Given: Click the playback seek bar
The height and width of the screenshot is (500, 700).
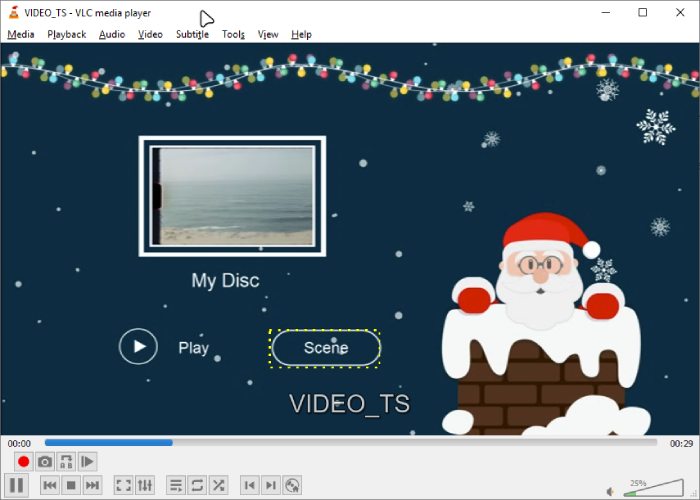Looking at the screenshot, I should [351, 442].
